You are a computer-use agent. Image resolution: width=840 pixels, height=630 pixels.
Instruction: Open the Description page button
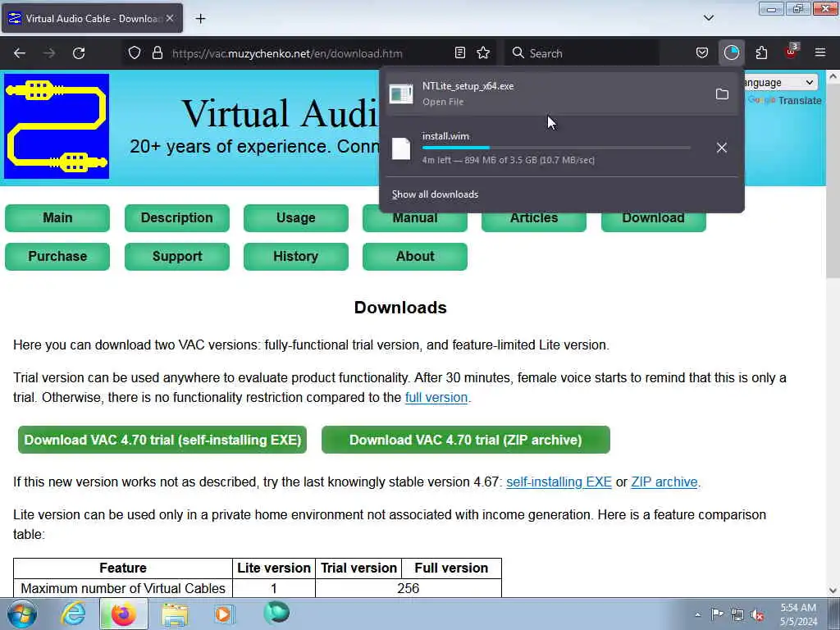tap(177, 218)
